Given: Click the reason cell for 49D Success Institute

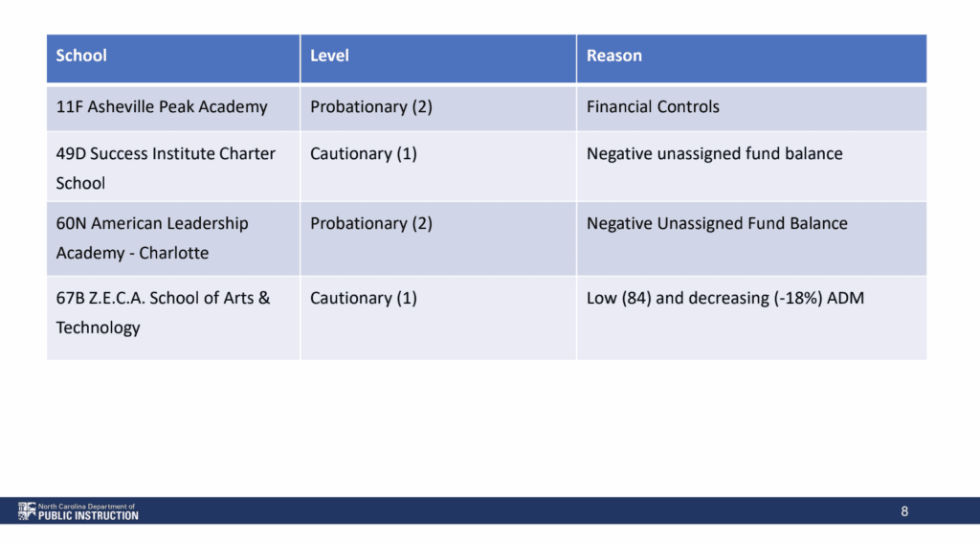Looking at the screenshot, I should click(715, 153).
